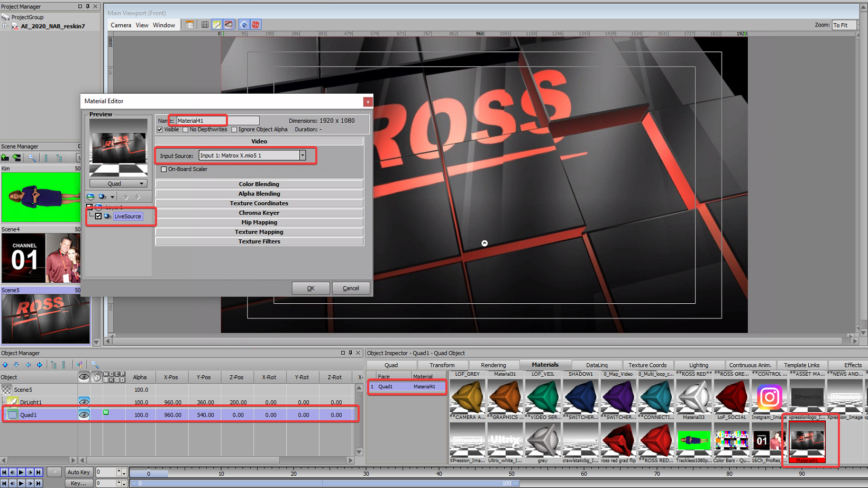
Task: Click the blue right arrow in Object Manager
Action: (x=40, y=365)
